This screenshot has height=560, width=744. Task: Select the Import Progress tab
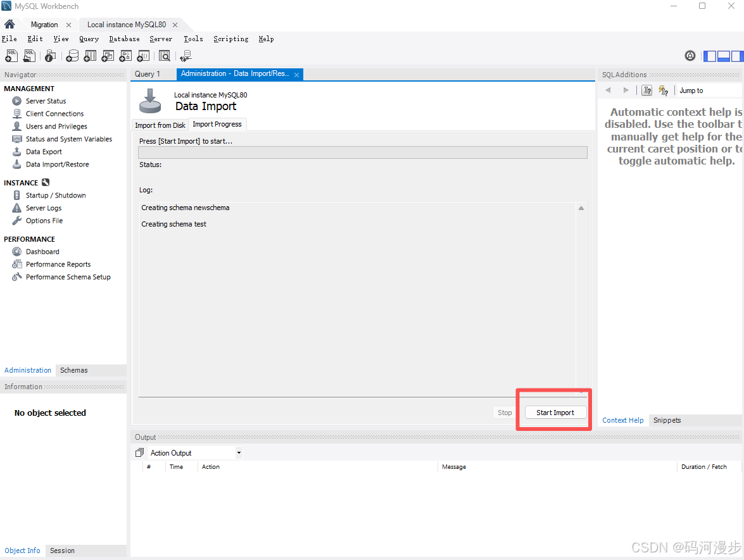tap(217, 124)
